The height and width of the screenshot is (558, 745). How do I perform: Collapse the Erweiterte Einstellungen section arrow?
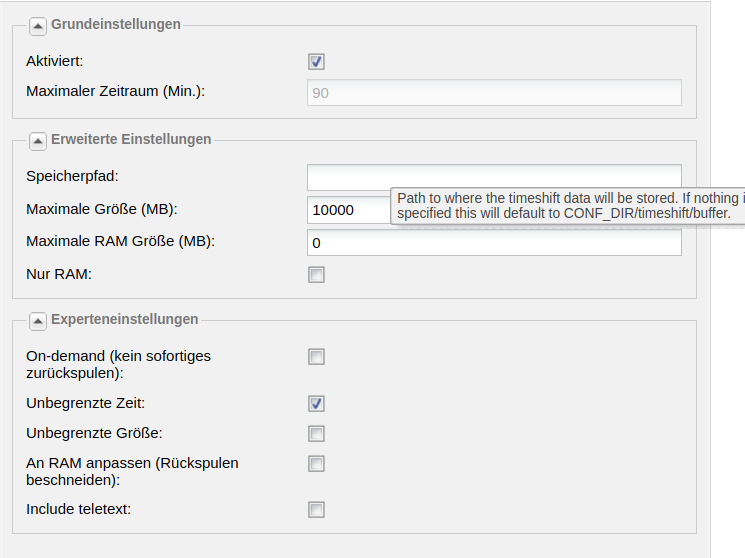[x=38, y=141]
